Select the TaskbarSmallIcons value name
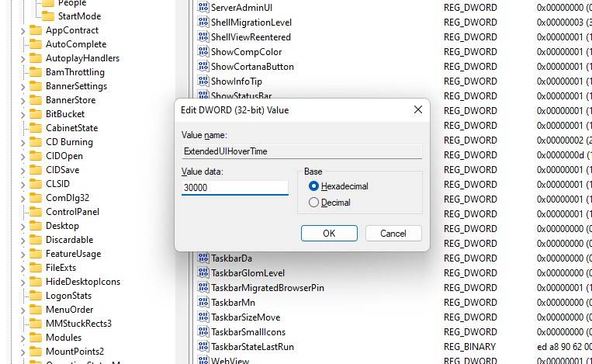592x364 pixels. pos(248,332)
